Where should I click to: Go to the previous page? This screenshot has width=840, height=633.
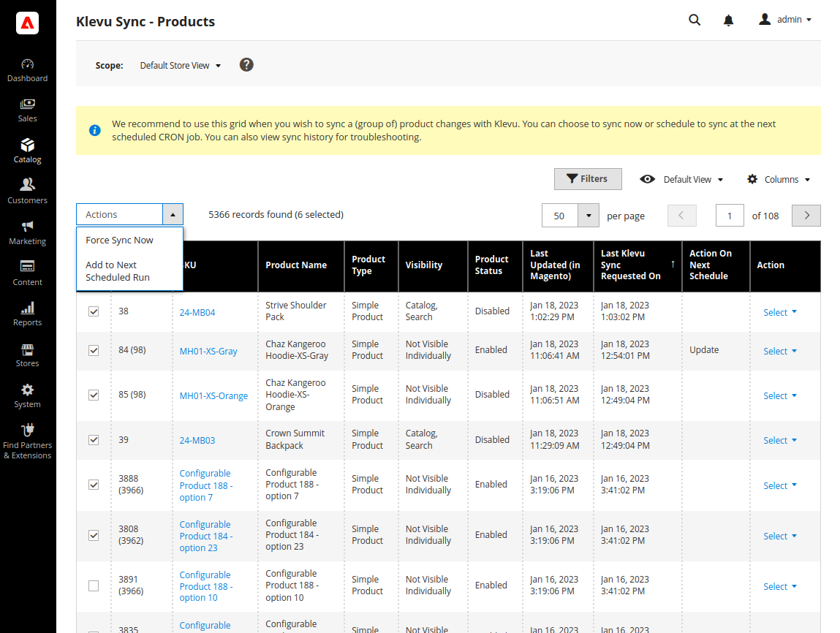(681, 216)
